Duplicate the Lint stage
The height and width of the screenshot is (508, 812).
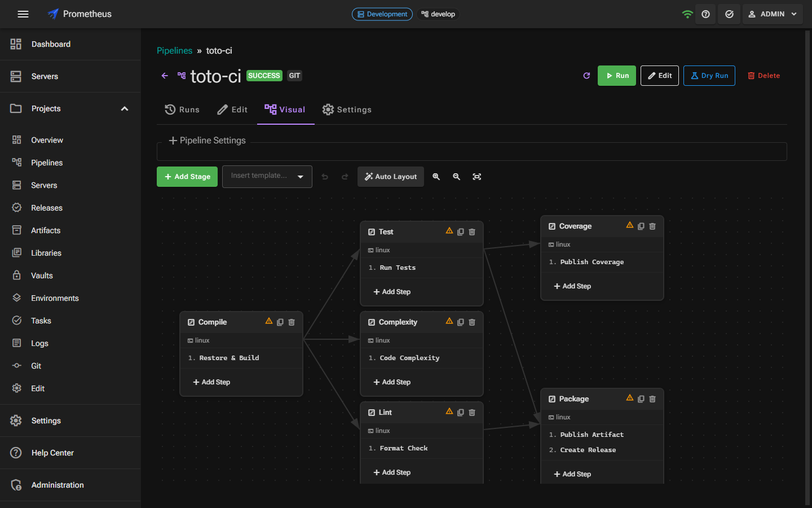pyautogui.click(x=461, y=413)
